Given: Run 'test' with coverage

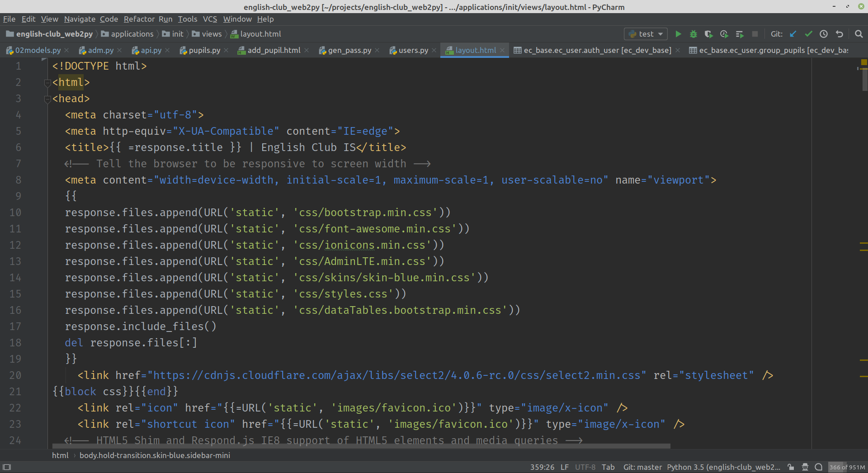Looking at the screenshot, I should pos(708,34).
